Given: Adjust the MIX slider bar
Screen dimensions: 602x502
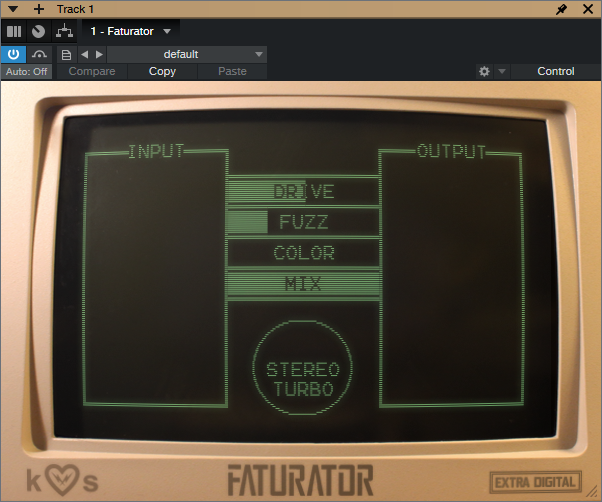Looking at the screenshot, I should point(303,284).
